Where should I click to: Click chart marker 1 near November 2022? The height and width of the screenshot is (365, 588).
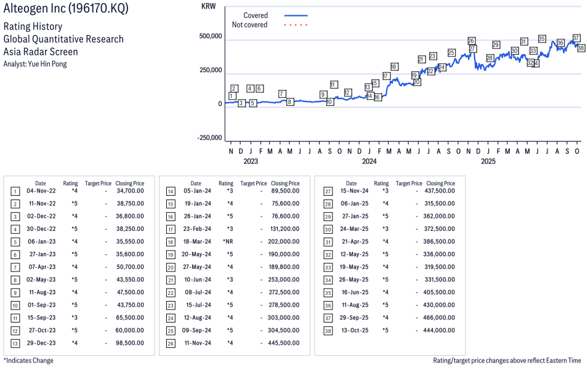coord(232,96)
